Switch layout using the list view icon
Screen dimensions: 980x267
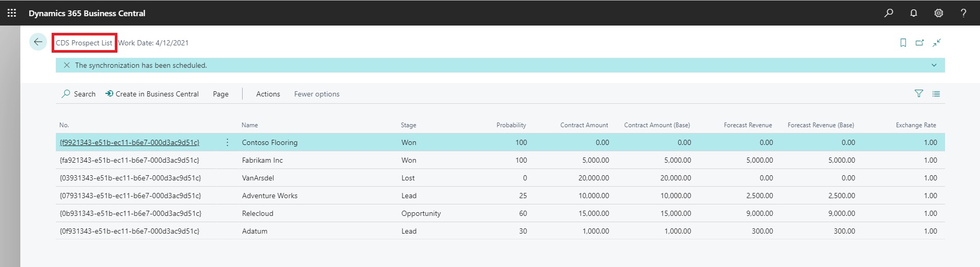(936, 94)
